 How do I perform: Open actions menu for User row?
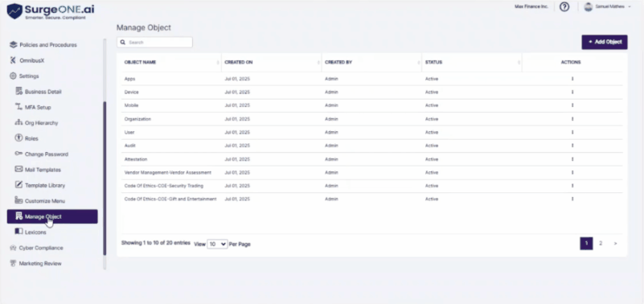point(572,132)
